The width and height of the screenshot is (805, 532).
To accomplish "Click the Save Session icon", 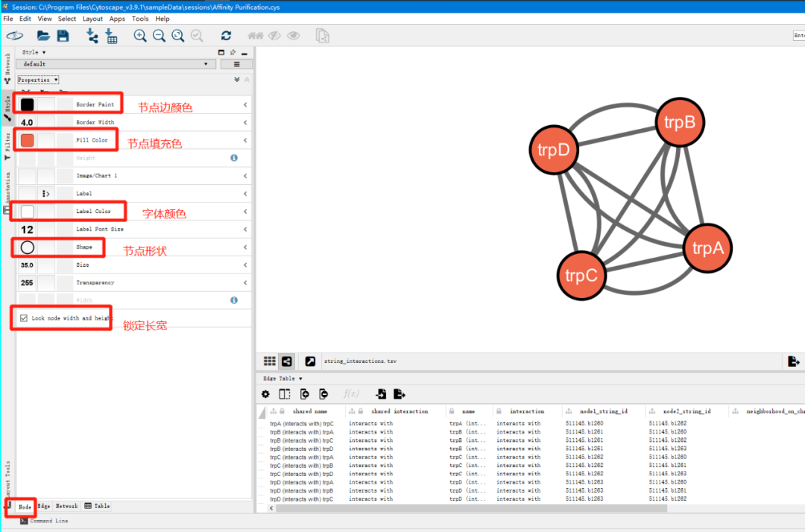I will [x=64, y=35].
